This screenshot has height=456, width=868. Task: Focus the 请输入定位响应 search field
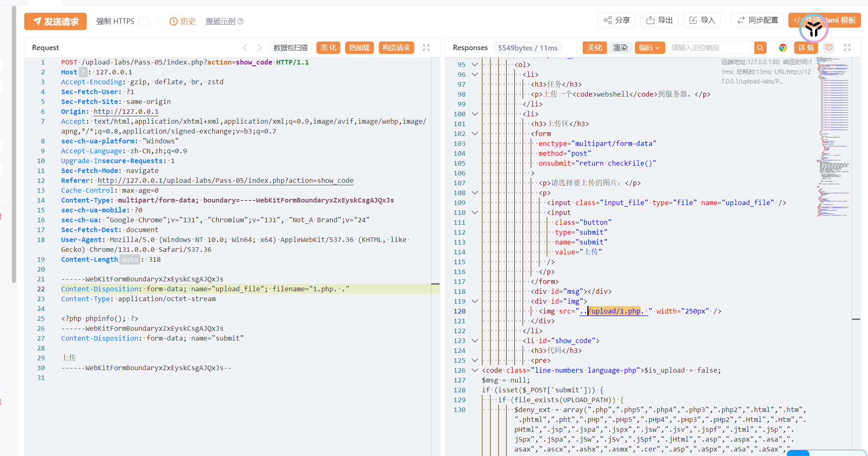click(710, 48)
